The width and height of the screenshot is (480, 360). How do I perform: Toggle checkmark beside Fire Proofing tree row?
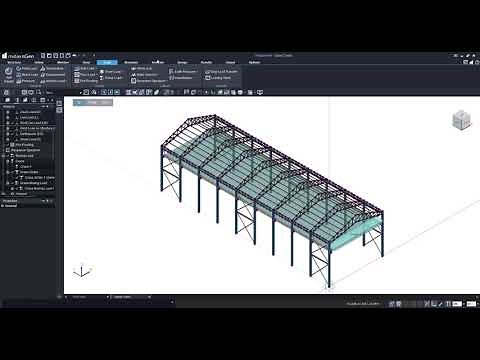[8, 145]
